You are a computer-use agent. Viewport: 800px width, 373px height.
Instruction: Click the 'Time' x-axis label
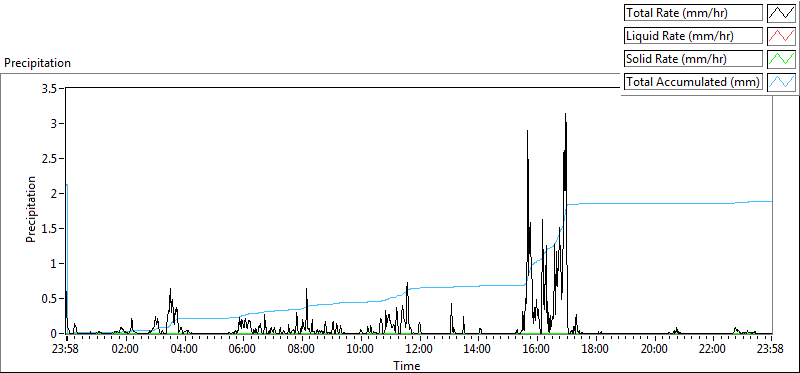click(407, 366)
